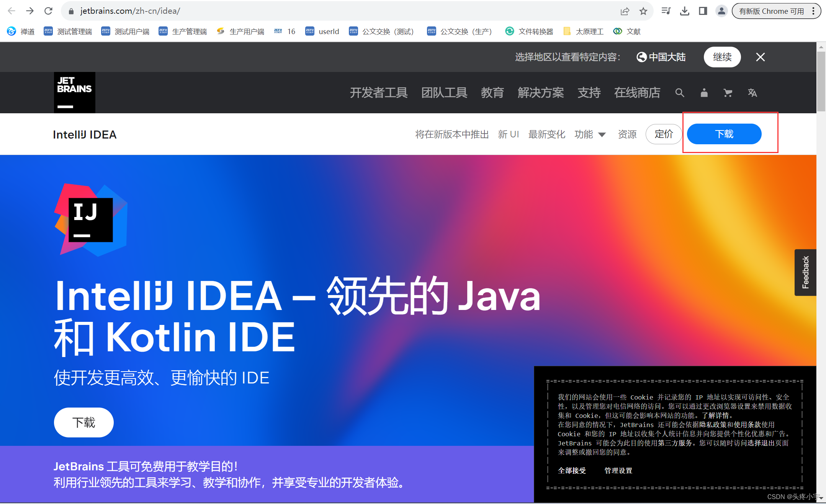826x504 pixels.
Task: Click the white 下载 button in hero
Action: tap(84, 422)
